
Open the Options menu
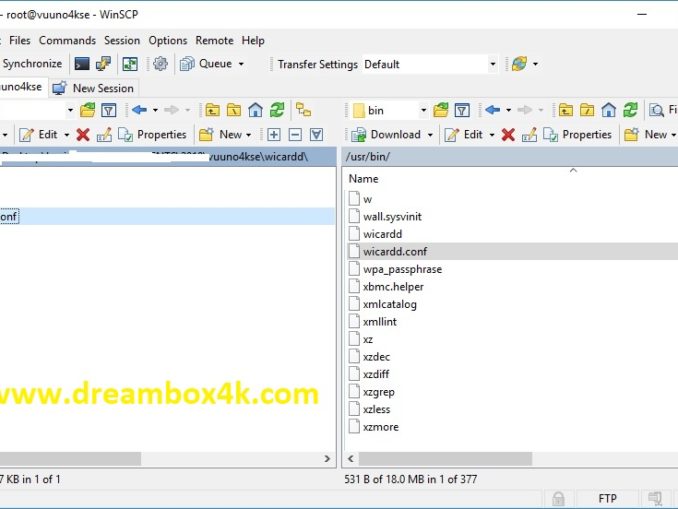click(x=168, y=40)
